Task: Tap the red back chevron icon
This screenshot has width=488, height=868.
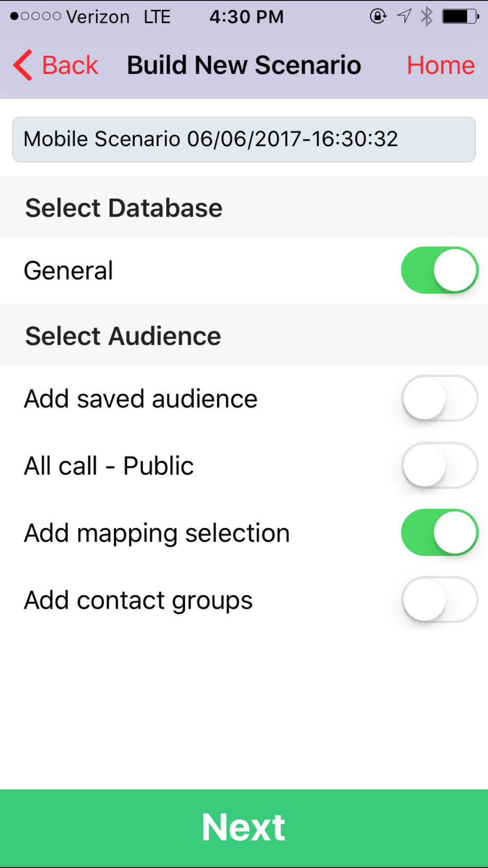Action: [22, 65]
